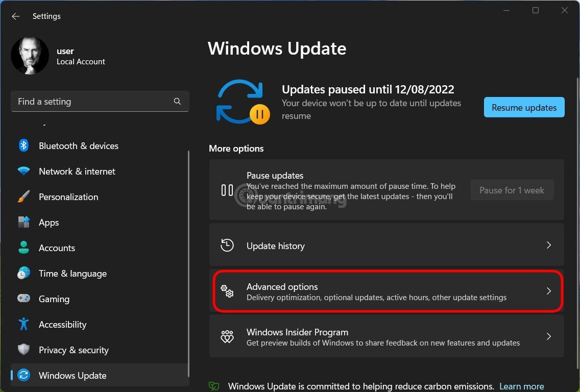Click the Windows Update sync icon in sidebar
Screen dimensions: 580x392
click(23, 375)
